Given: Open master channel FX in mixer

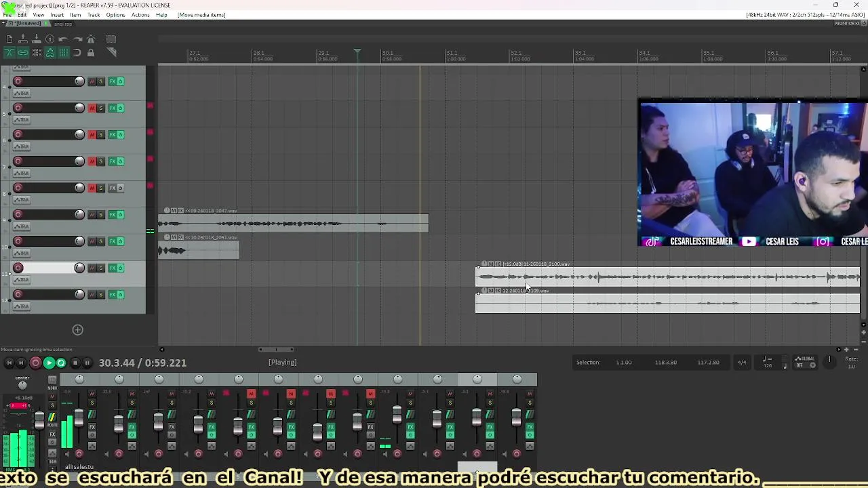Looking at the screenshot, I should click(52, 434).
